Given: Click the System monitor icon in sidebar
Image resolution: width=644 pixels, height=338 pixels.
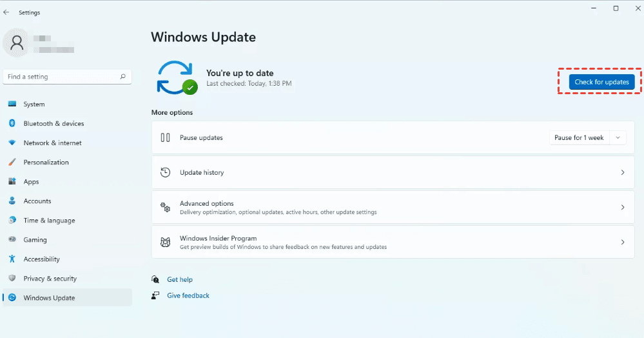Looking at the screenshot, I should coord(12,104).
